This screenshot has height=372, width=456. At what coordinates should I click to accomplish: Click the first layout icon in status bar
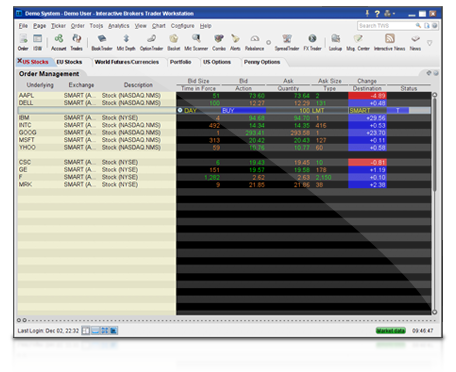click(x=86, y=330)
